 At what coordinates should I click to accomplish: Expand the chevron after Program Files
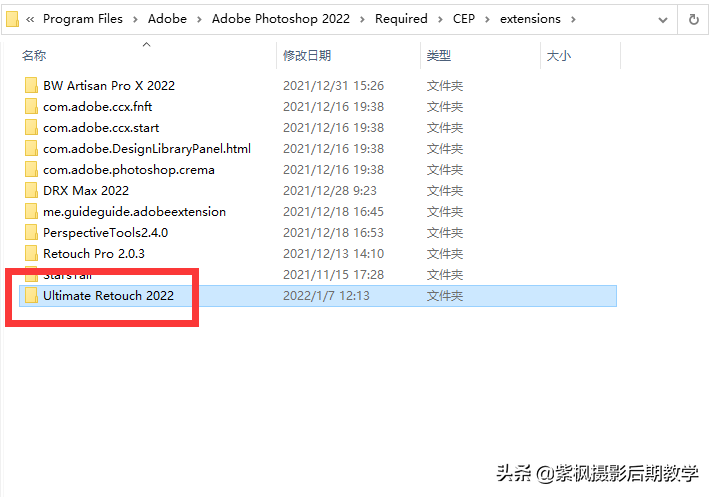[136, 19]
